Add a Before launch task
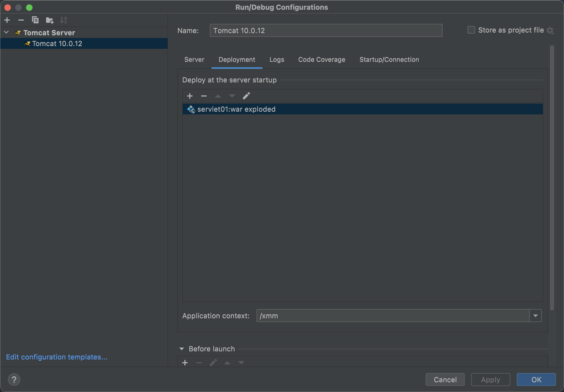 point(185,363)
